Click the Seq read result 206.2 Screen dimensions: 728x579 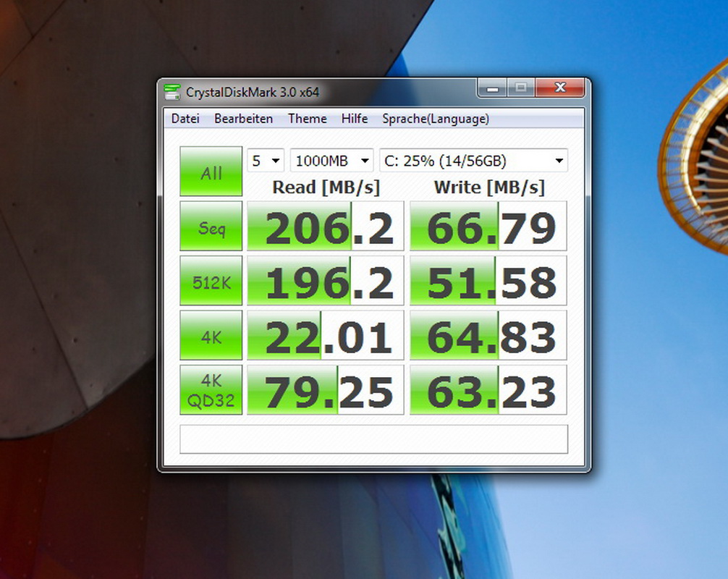point(326,226)
